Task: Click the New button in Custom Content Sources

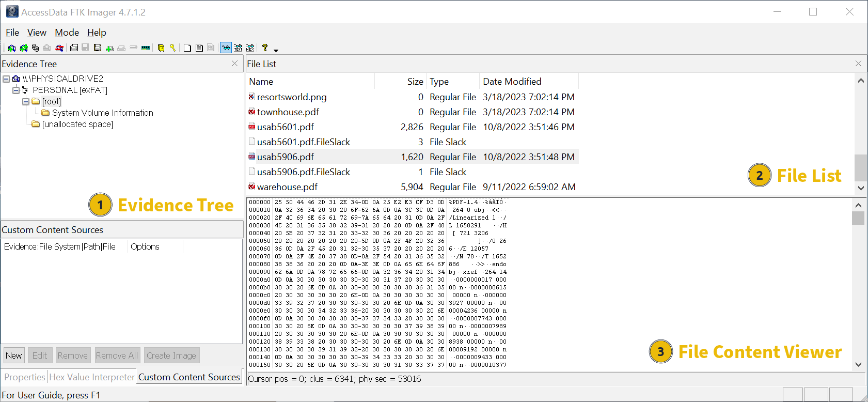Action: tap(14, 355)
